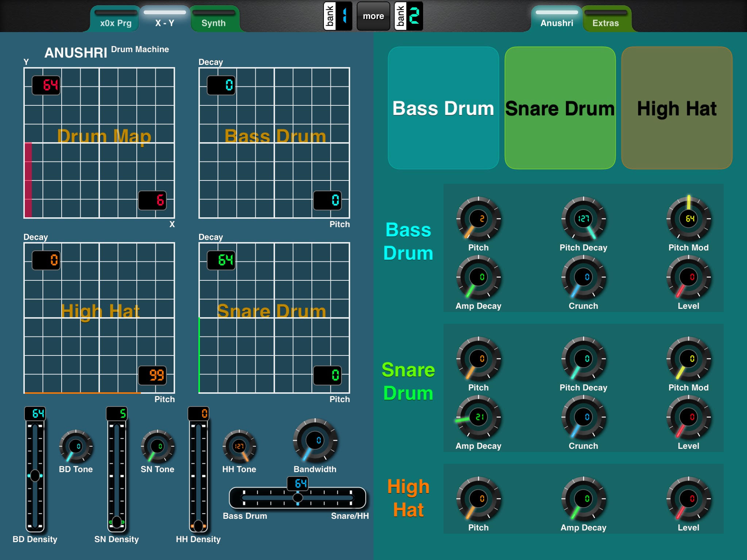
Task: Click the balance slider value readout 64
Action: click(x=298, y=483)
